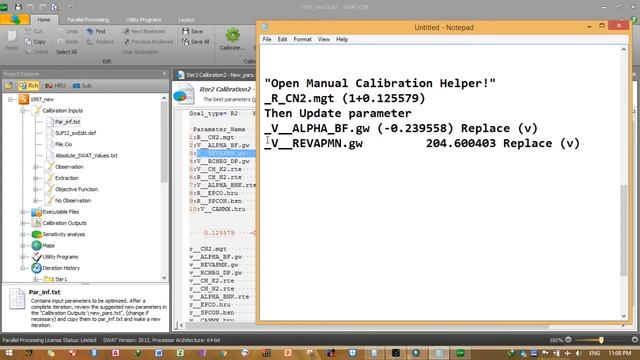Image resolution: width=640 pixels, height=360 pixels.
Task: Click the Notepad vertical scrollbar thumb
Action: click(624, 231)
